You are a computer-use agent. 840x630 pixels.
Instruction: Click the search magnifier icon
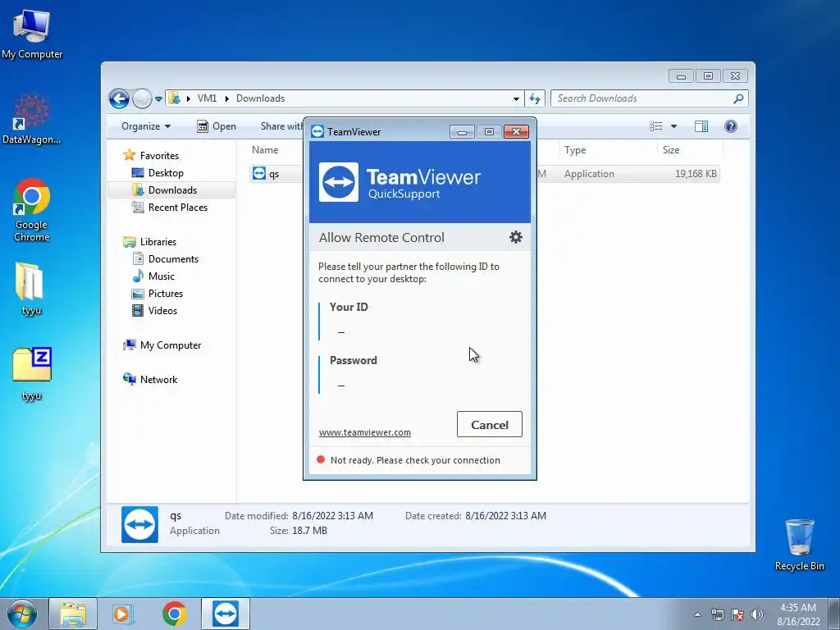click(x=739, y=98)
